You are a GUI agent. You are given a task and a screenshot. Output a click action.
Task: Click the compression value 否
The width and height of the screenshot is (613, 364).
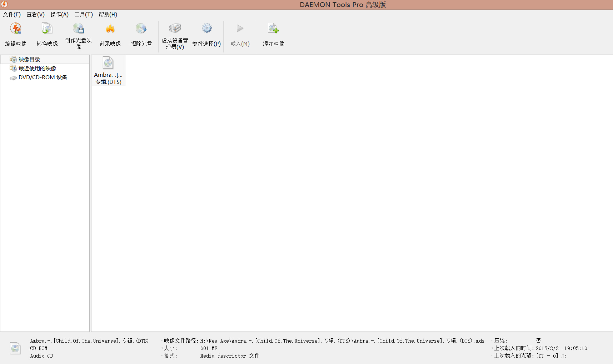pos(538,341)
